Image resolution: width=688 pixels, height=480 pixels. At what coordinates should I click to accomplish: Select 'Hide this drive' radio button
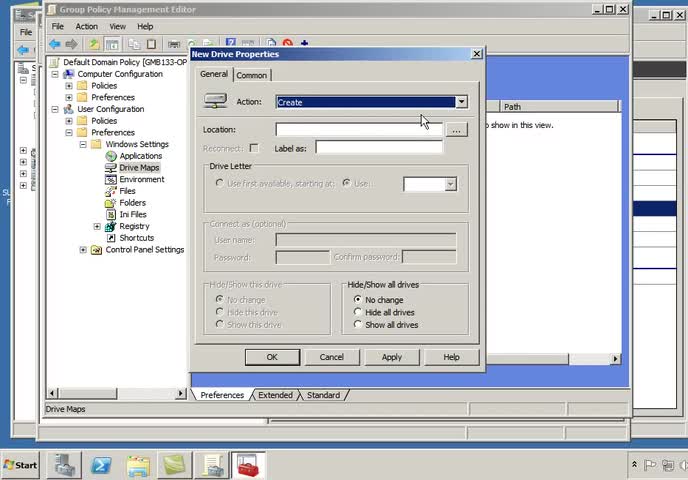click(219, 312)
